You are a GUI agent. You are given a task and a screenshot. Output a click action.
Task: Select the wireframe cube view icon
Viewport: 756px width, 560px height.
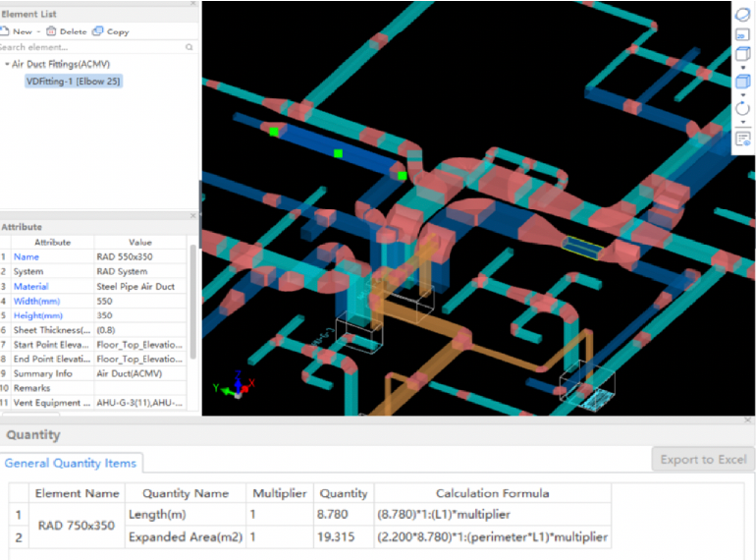742,54
